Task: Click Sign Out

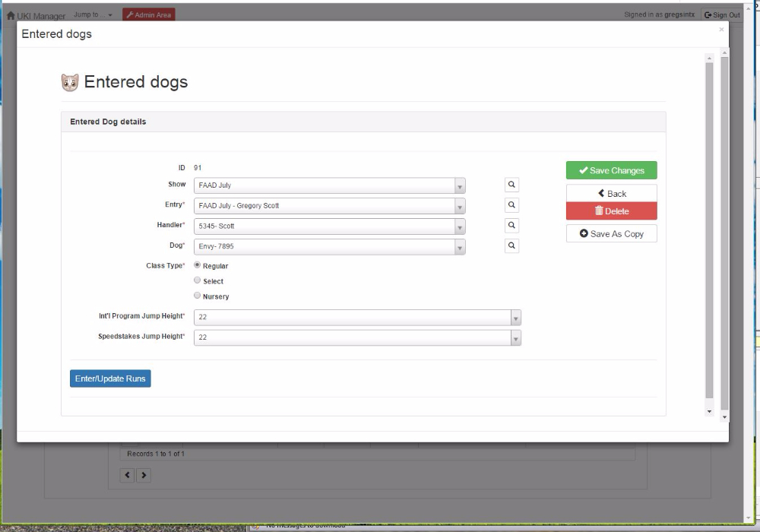Action: pyautogui.click(x=722, y=15)
